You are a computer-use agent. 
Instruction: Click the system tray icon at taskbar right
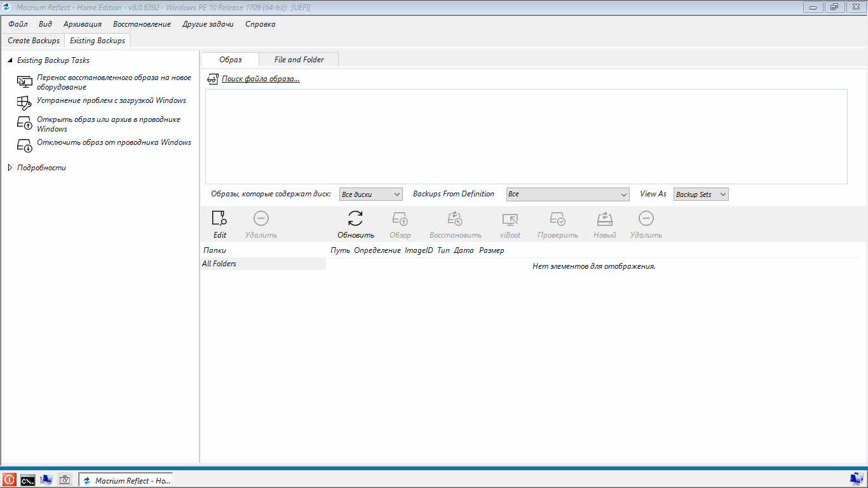point(857,479)
